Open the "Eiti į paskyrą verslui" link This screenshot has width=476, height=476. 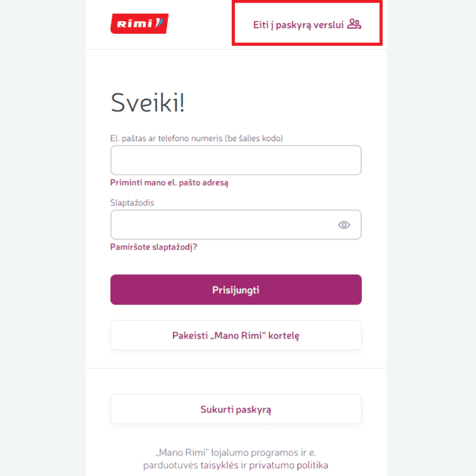[298, 25]
